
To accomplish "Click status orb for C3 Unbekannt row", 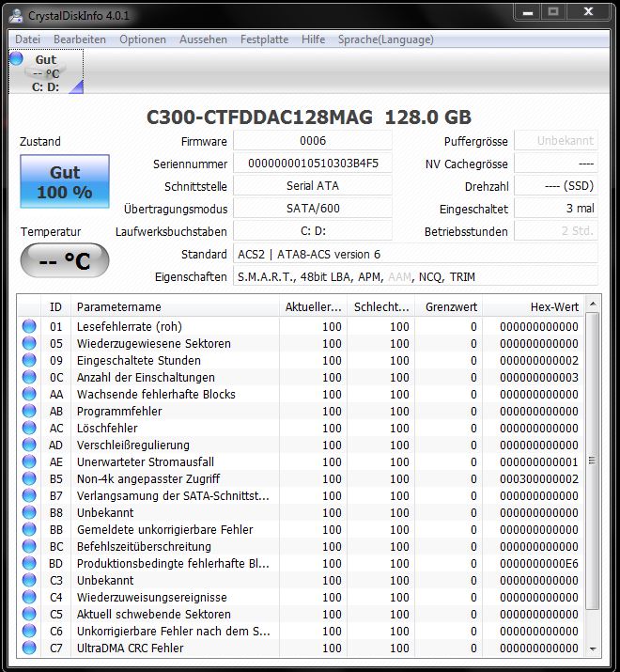I will pos(29,580).
